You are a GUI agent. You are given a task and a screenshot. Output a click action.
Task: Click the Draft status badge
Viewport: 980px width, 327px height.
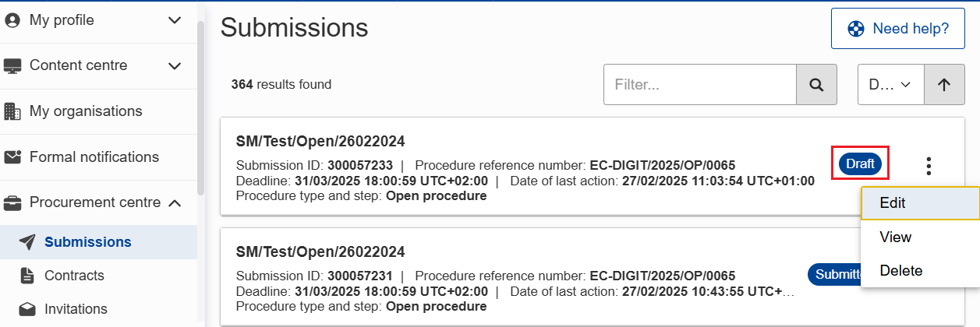click(860, 164)
